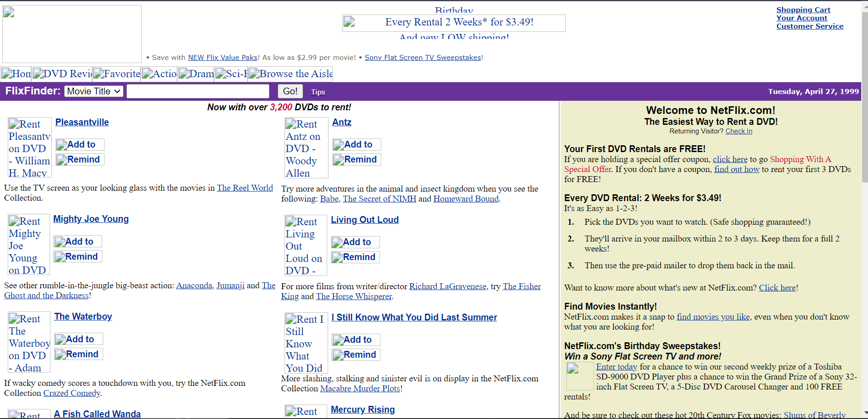
Task: Click the Rent Antz DVD cover image
Action: (306, 148)
